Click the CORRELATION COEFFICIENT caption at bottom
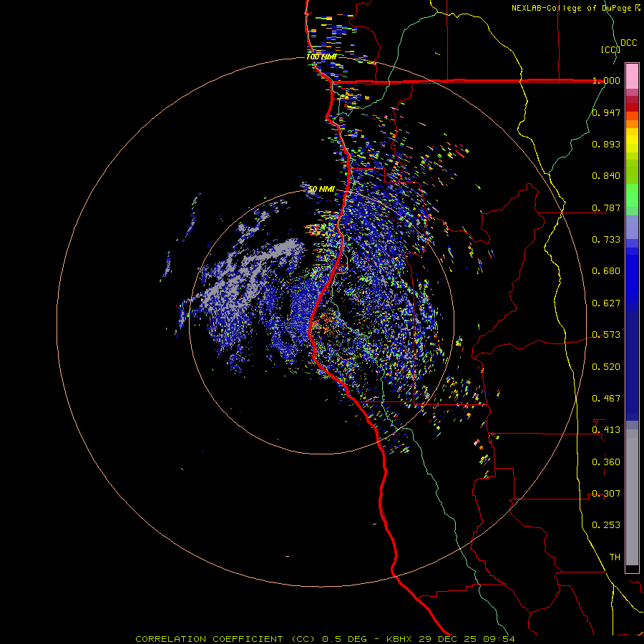Viewport: 644px width, 644px height. [x=325, y=639]
